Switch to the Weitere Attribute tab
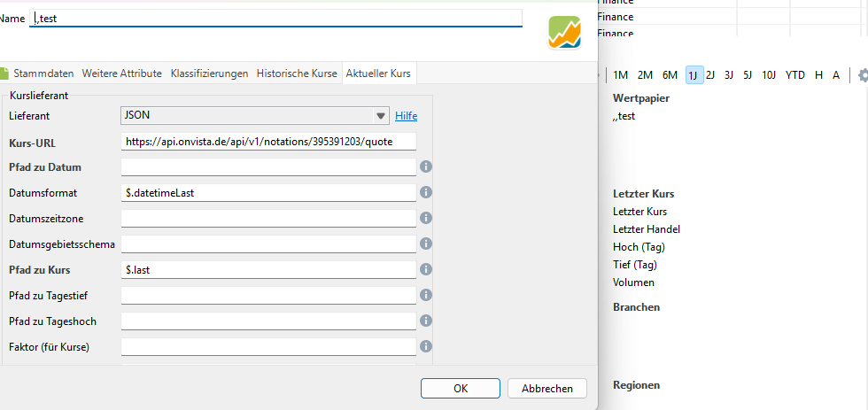 click(122, 73)
